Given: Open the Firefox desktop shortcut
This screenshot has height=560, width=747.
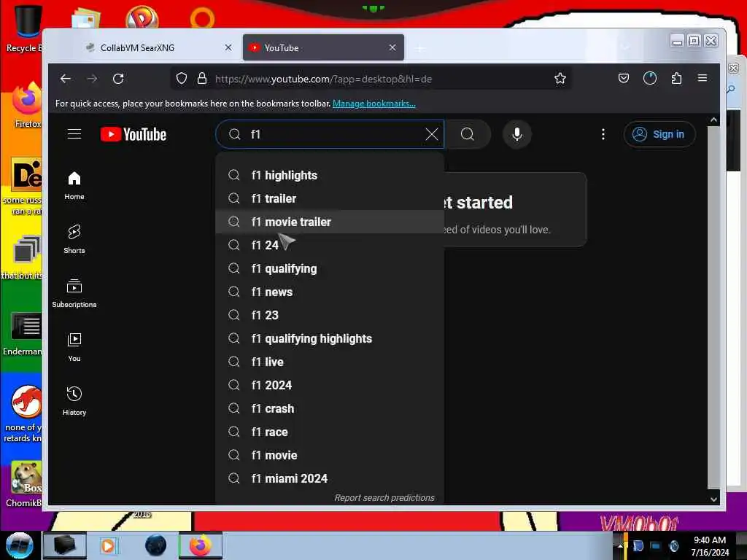Looking at the screenshot, I should pyautogui.click(x=27, y=106).
